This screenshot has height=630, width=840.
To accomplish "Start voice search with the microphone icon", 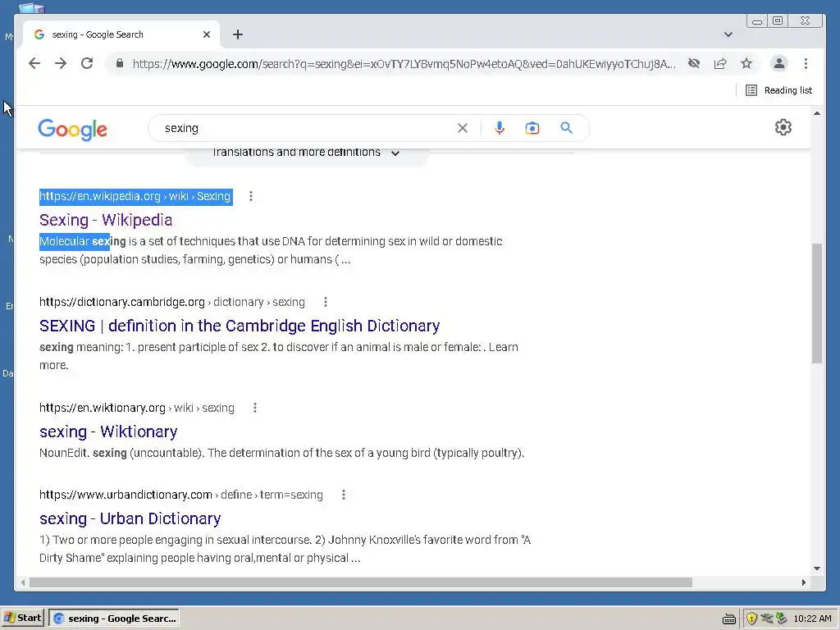I will pos(500,128).
